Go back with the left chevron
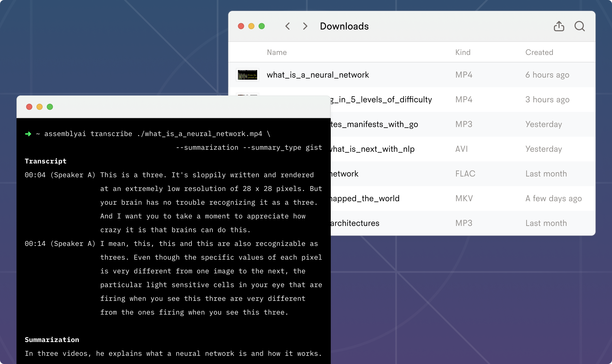This screenshot has width=612, height=364. click(x=287, y=26)
